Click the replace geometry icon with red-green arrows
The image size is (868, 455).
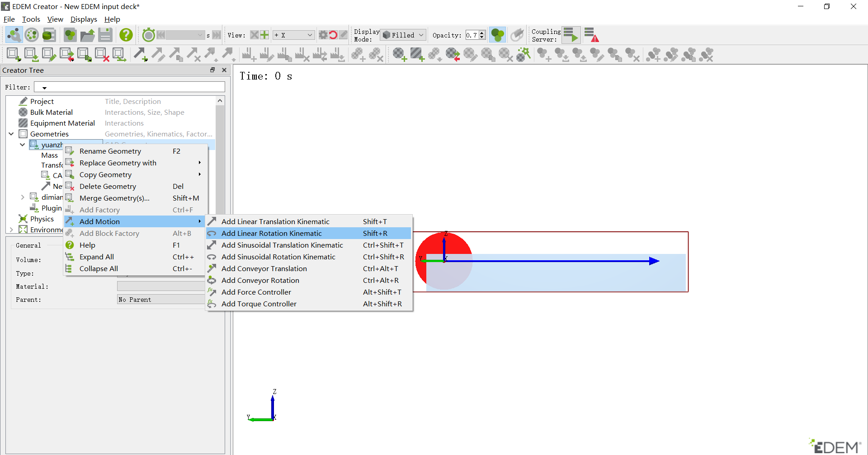(66, 55)
